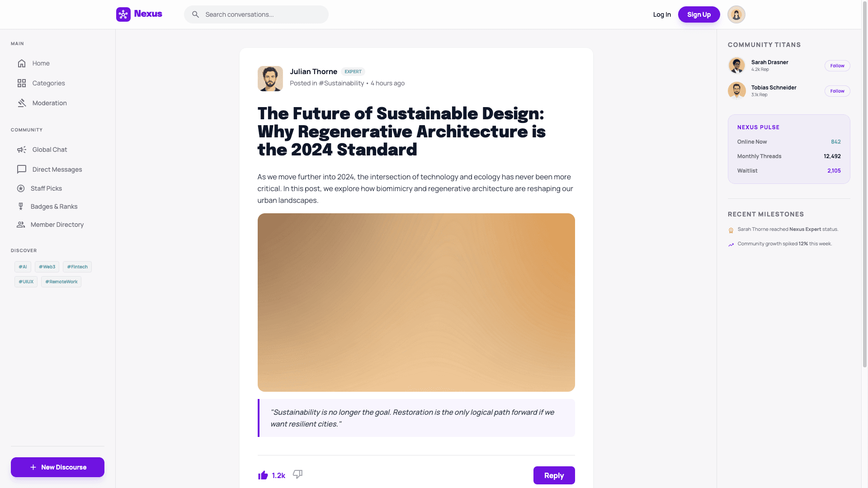Click the search magnifier icon

(195, 14)
